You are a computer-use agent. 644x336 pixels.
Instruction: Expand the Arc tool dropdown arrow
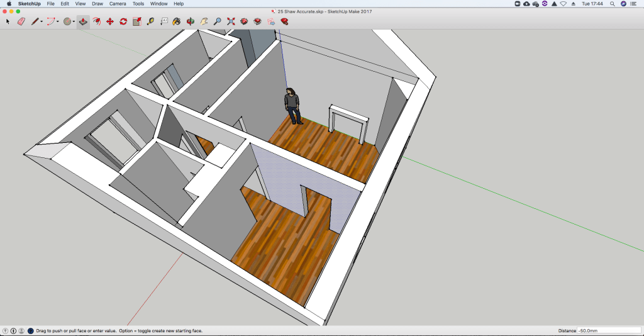pos(58,21)
